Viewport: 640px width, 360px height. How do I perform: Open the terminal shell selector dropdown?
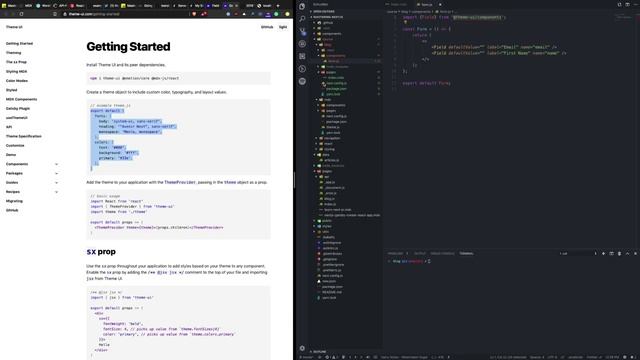pyautogui.click(x=578, y=253)
